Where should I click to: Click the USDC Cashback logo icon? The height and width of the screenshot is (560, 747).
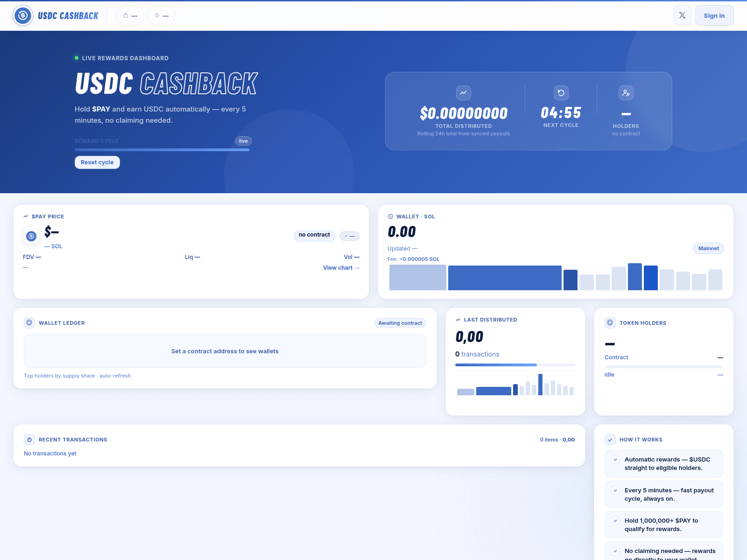tap(22, 15)
